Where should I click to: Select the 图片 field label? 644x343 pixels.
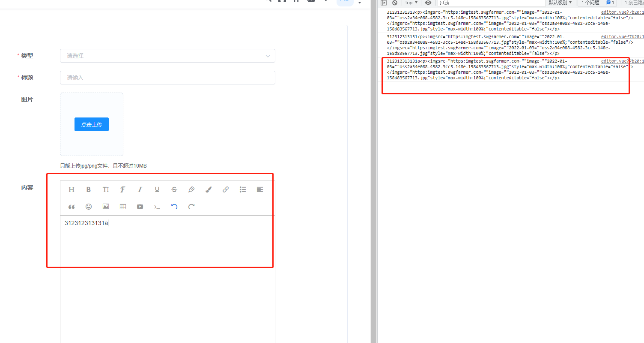coord(27,99)
